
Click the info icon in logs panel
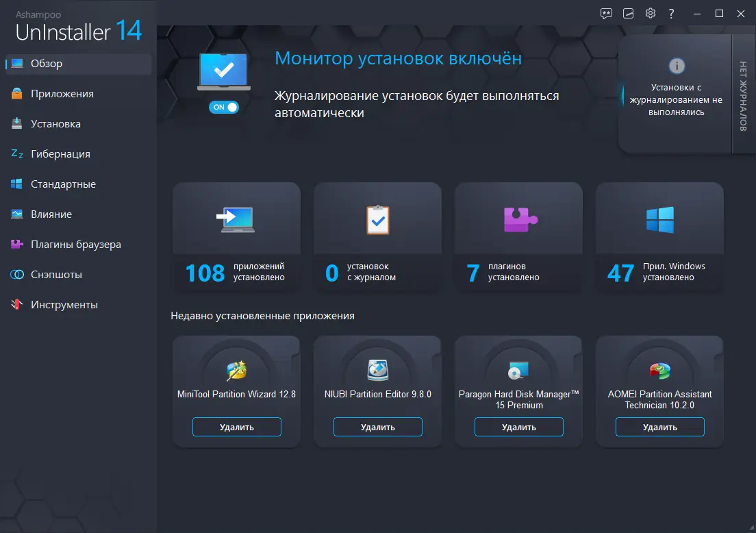677,66
